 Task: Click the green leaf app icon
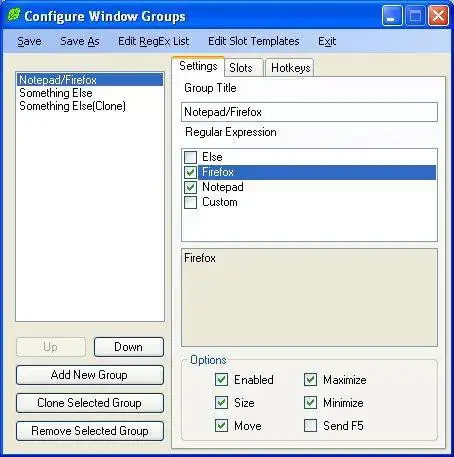coord(14,15)
